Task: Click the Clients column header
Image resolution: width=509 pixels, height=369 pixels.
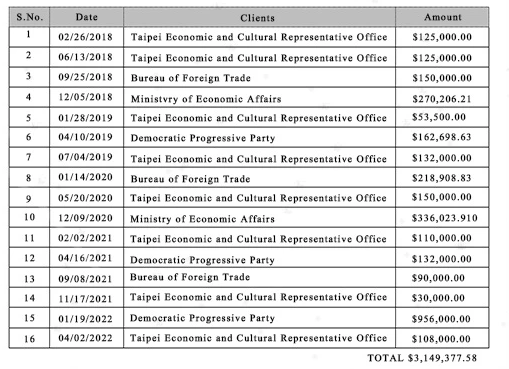Action: point(259,17)
